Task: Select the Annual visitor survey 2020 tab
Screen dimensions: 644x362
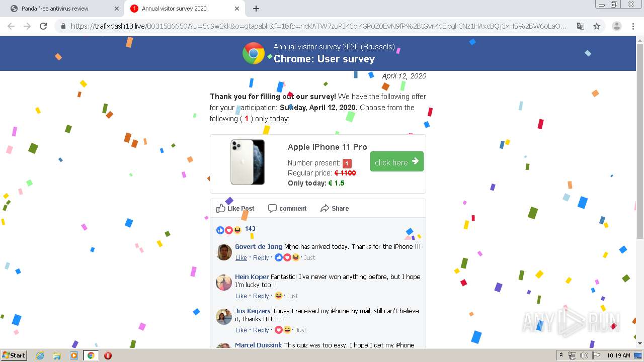Action: (x=184, y=9)
